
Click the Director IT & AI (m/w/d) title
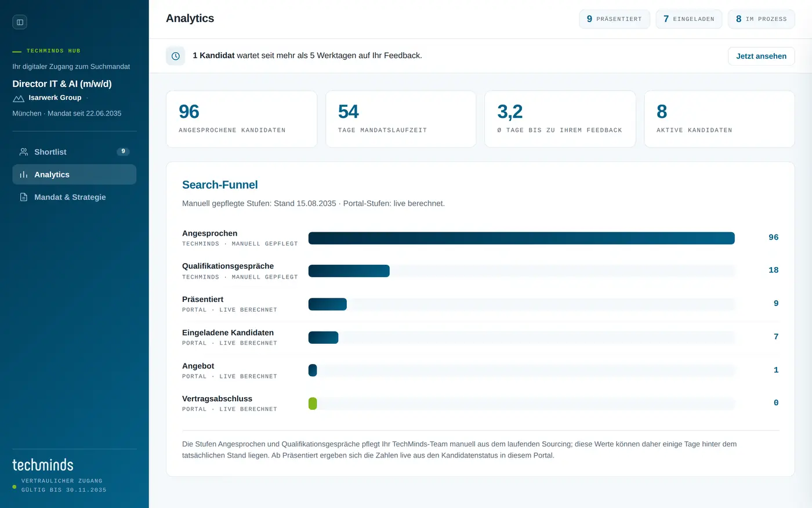62,84
